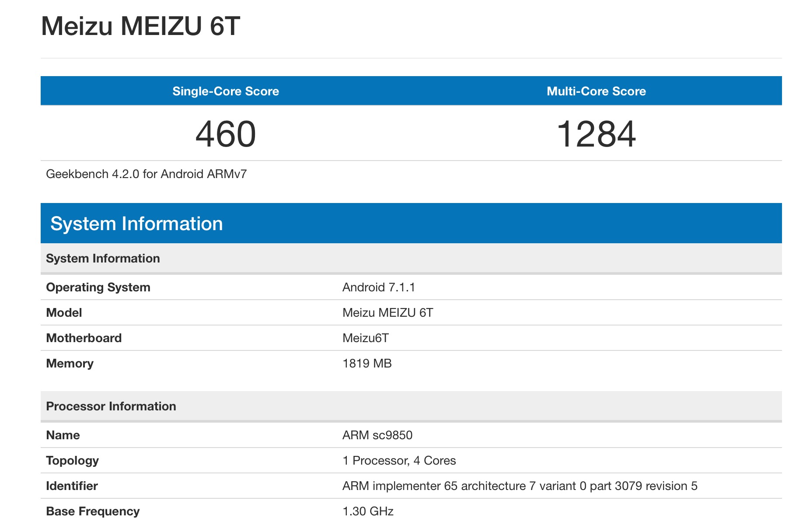Image resolution: width=796 pixels, height=532 pixels.
Task: Select the Android 7.1.1 value
Action: click(x=379, y=287)
